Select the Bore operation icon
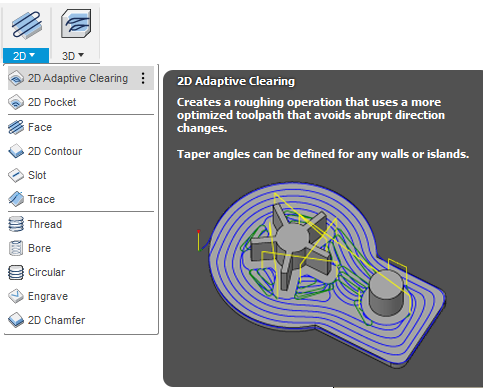Viewport: 483px width, 388px height. 16,248
